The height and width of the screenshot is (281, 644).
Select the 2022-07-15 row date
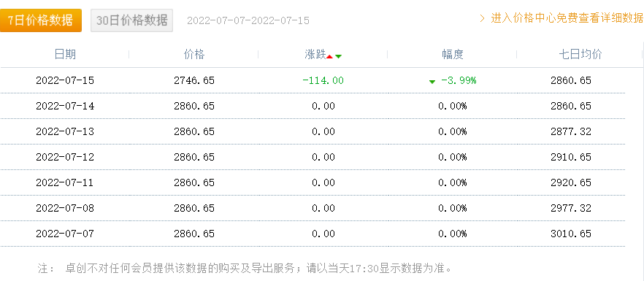[65, 80]
